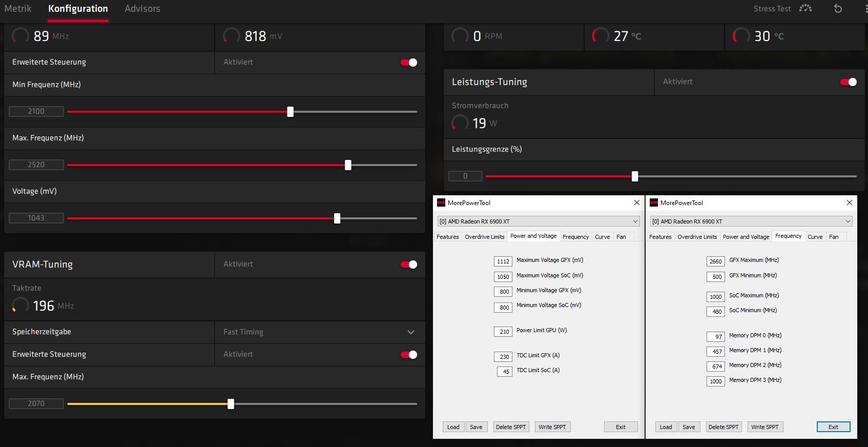
Task: Click Delete SPPT in right MorePowerTool
Action: point(724,427)
